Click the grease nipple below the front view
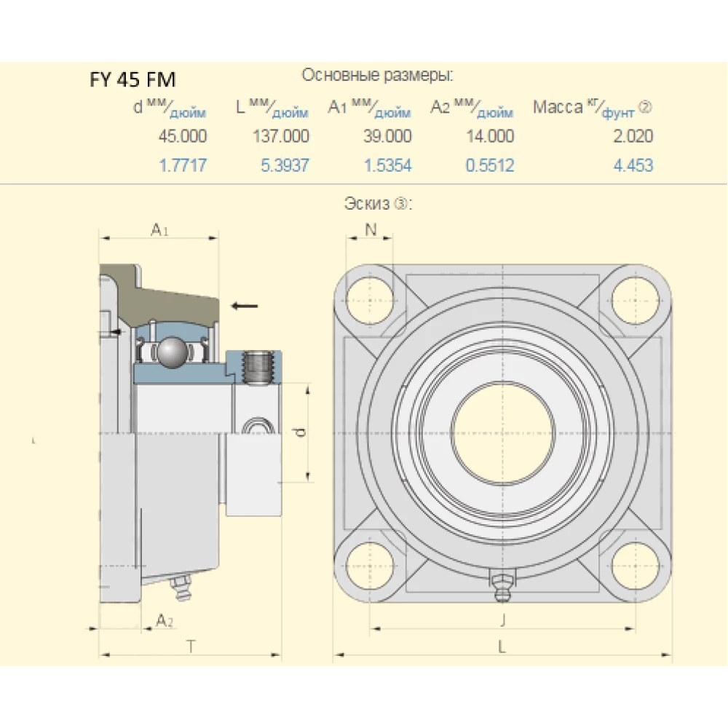Screen dimensions: 728x728 coord(501,582)
